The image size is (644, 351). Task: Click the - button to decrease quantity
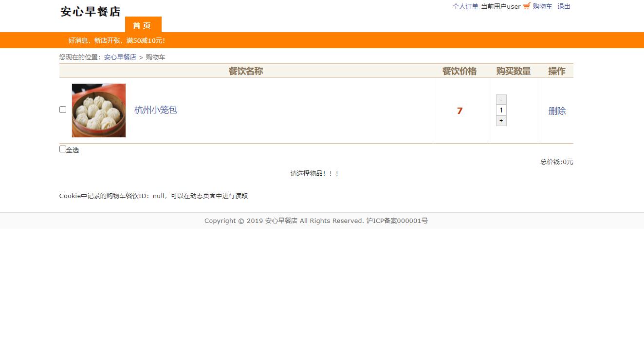click(501, 99)
